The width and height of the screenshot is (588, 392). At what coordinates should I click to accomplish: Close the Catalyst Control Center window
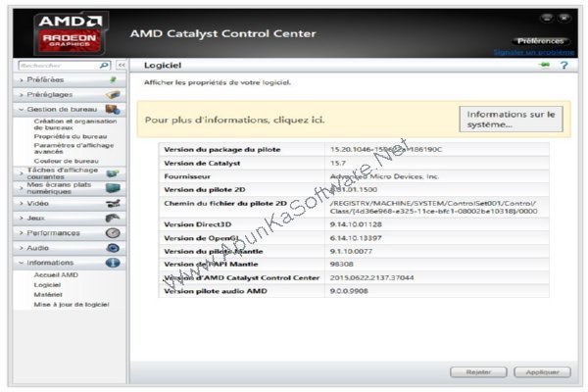(564, 18)
